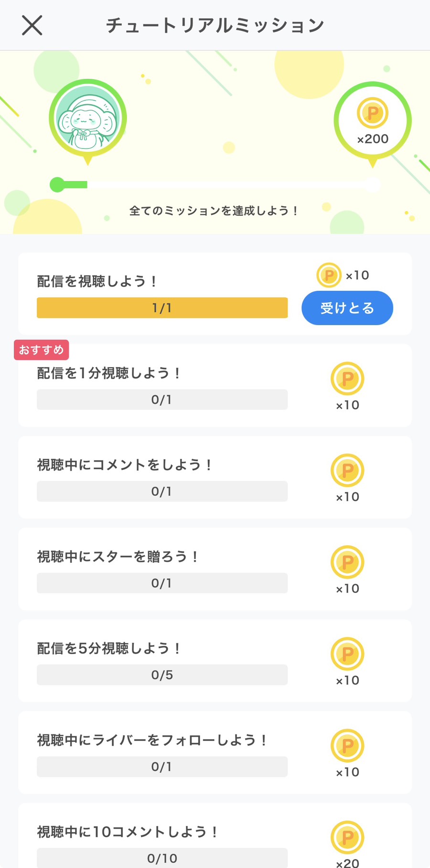The image size is (430, 868).
Task: Open the 視聴中にコメントをしよう！ mission
Action: 124,465
